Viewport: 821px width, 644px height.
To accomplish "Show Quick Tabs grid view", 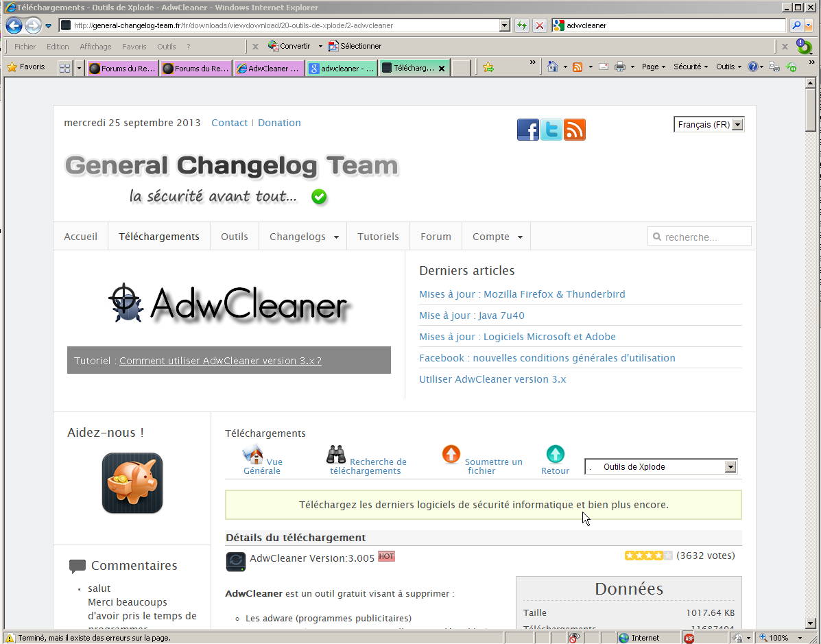I will (x=65, y=68).
